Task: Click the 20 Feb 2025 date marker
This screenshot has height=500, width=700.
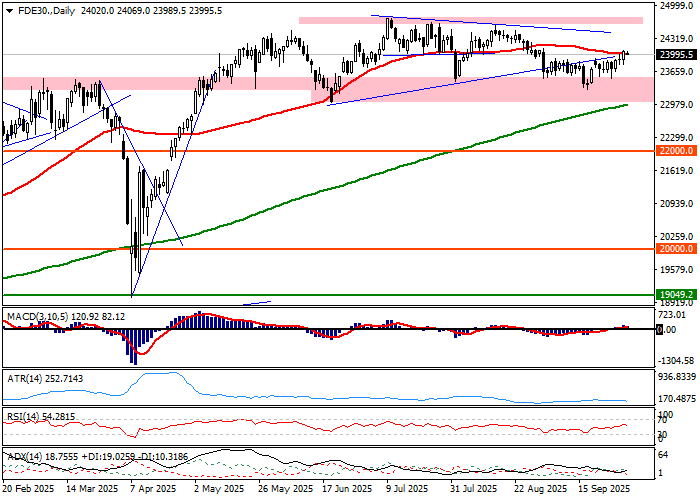Action: tap(27, 491)
